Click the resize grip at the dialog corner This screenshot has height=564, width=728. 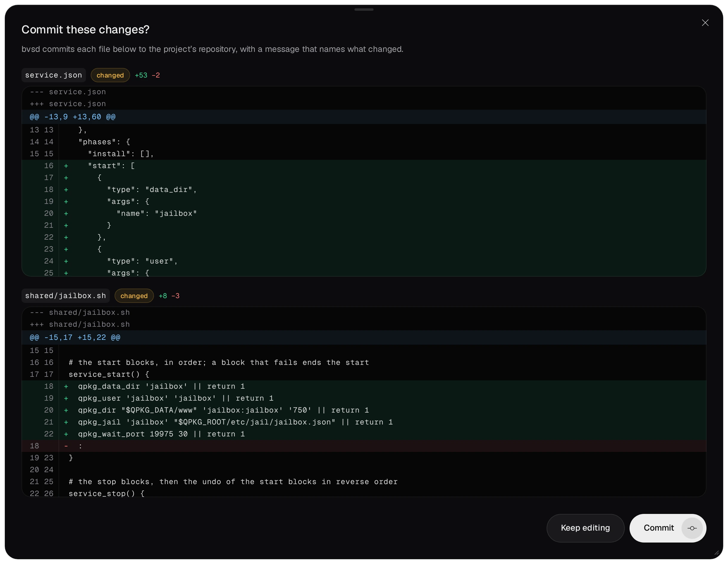click(716, 553)
